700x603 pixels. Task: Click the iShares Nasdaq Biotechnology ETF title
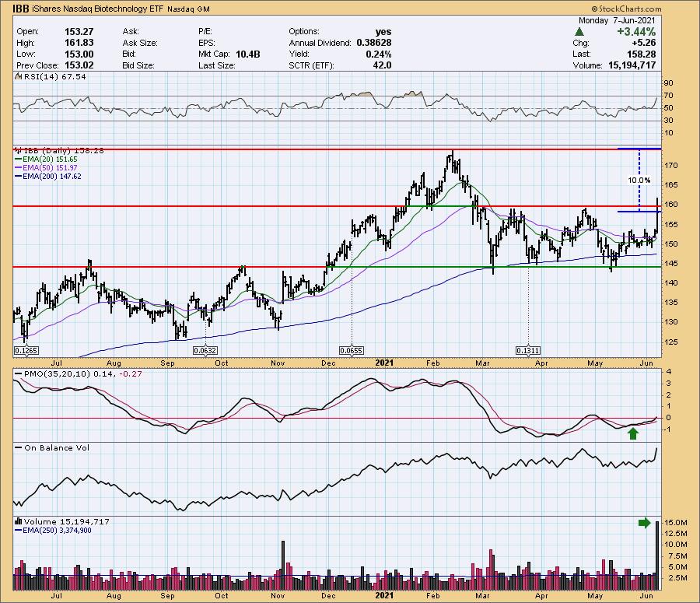click(99, 9)
